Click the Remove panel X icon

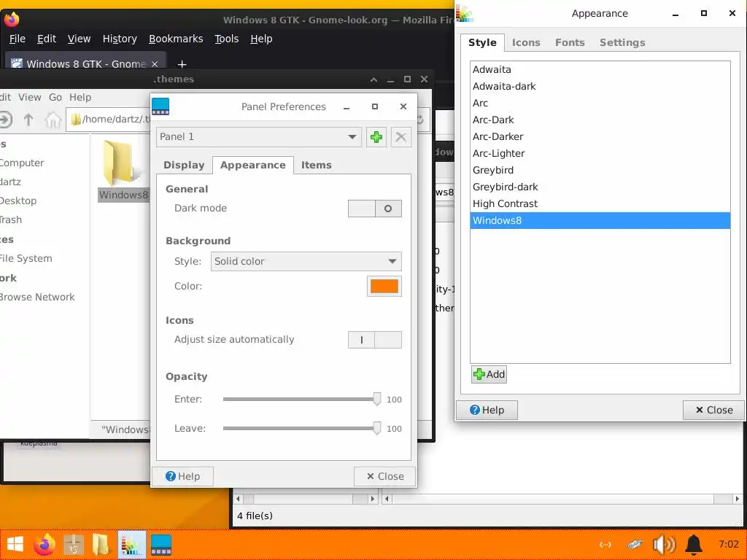pyautogui.click(x=400, y=137)
